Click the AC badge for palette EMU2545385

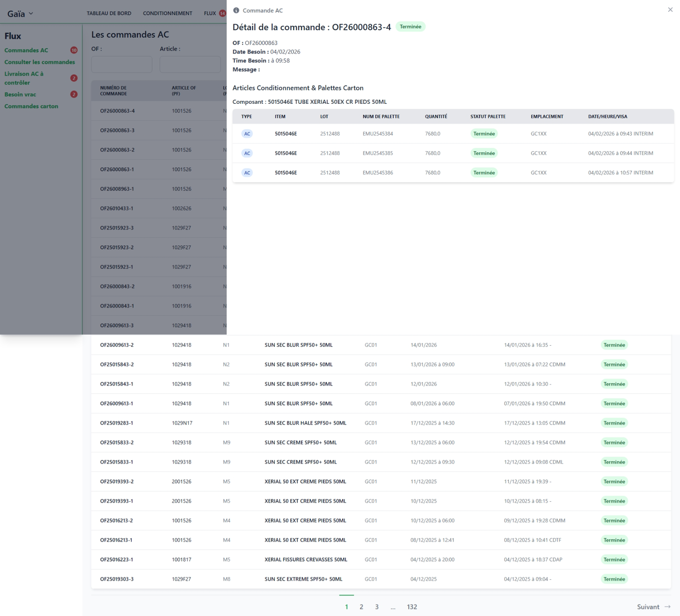click(247, 153)
